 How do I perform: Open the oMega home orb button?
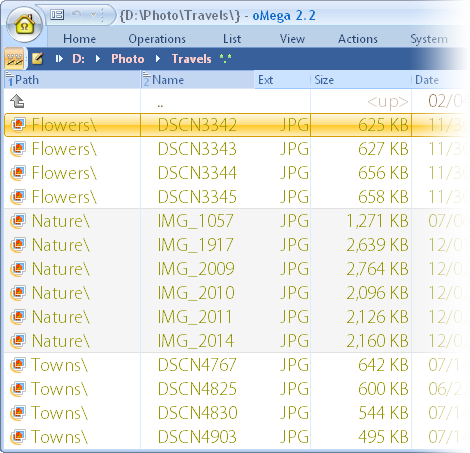point(24,25)
